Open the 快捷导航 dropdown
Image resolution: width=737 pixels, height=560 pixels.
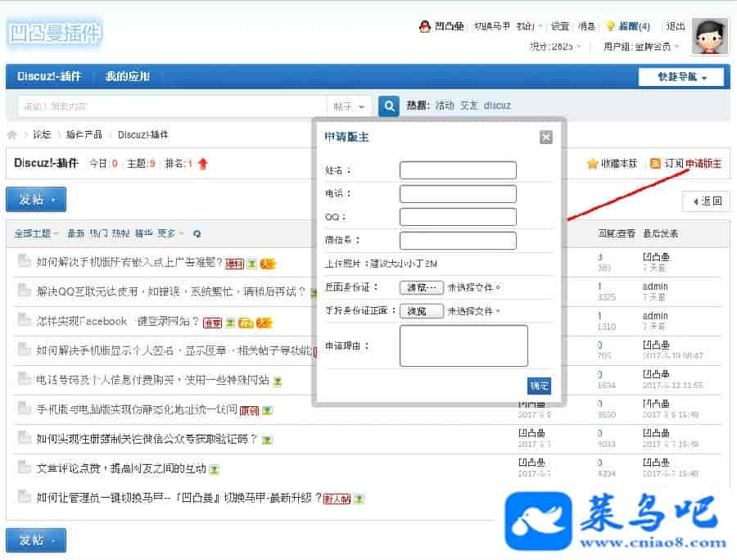[x=680, y=77]
